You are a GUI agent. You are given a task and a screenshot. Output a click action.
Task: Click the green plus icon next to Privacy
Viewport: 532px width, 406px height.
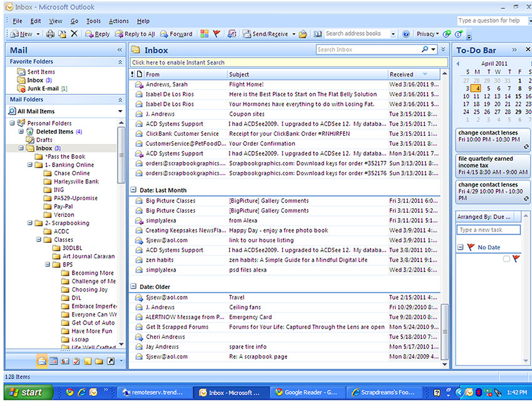click(x=448, y=34)
